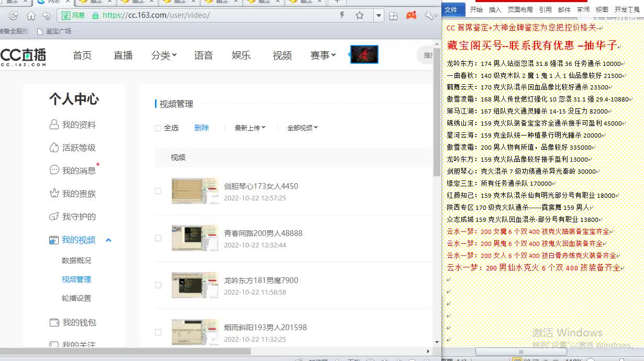Check the box for 龙吟东方181男魔7900
The width and height of the screenshot is (644, 361).
[158, 285]
